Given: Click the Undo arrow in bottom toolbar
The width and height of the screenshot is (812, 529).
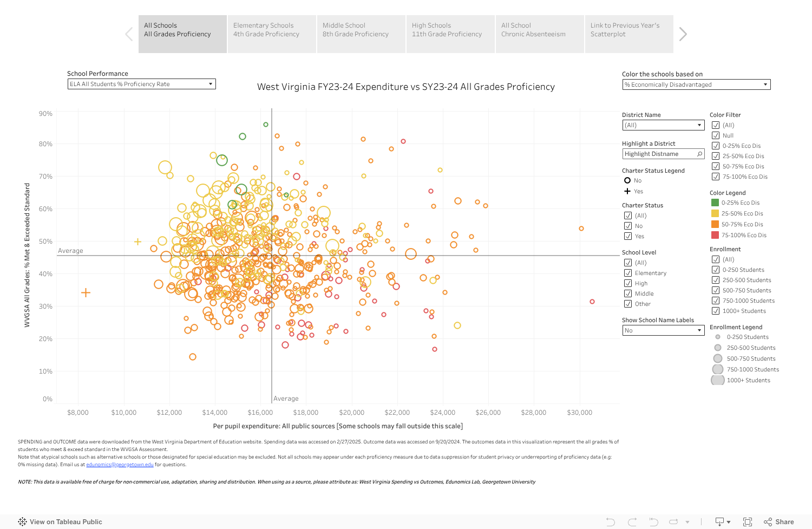Looking at the screenshot, I should (x=611, y=522).
